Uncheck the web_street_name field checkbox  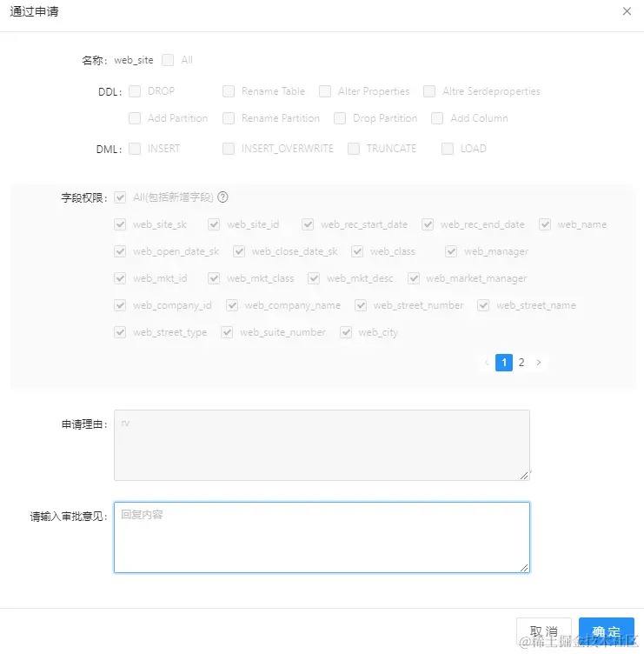click(x=483, y=305)
